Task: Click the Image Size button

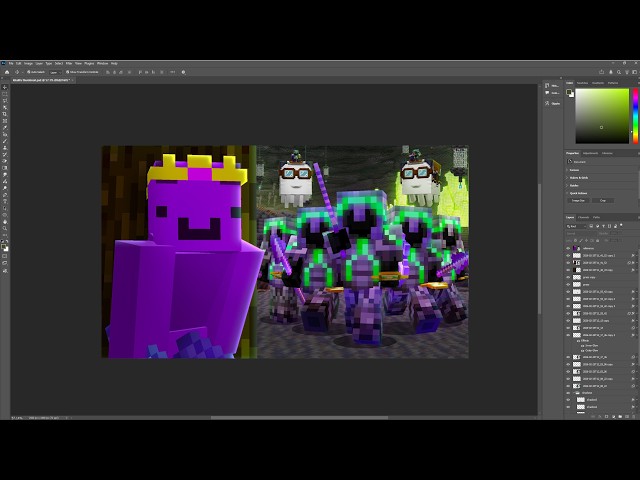Action: [x=578, y=200]
